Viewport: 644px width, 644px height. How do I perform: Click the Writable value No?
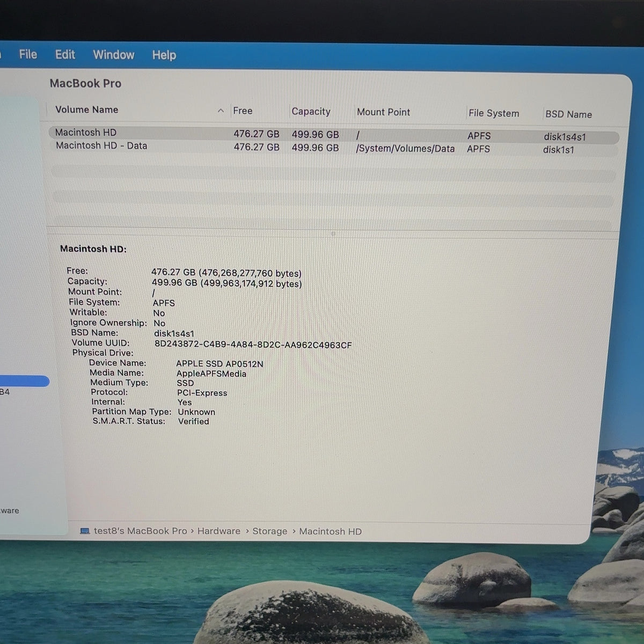tap(159, 313)
